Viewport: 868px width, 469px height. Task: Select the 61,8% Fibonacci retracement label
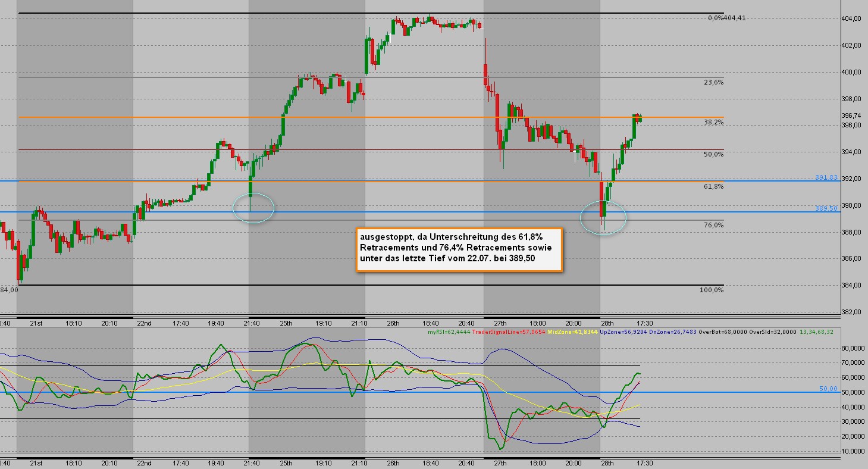tap(714, 186)
